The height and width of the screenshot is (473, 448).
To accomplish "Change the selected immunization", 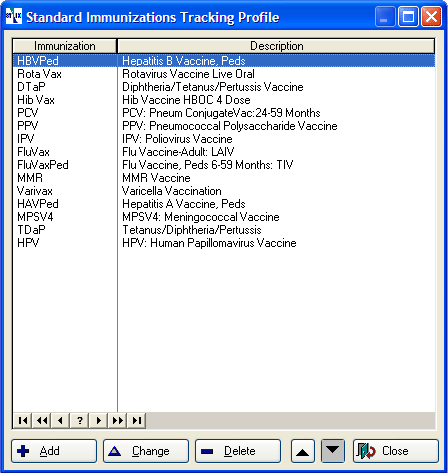I will [x=146, y=451].
